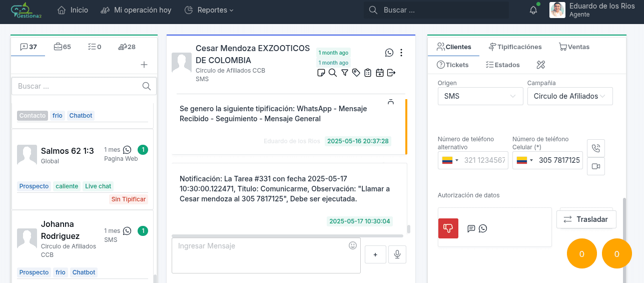Open the filter funnel icon in chat header
Image resolution: width=644 pixels, height=283 pixels.
pyautogui.click(x=345, y=73)
